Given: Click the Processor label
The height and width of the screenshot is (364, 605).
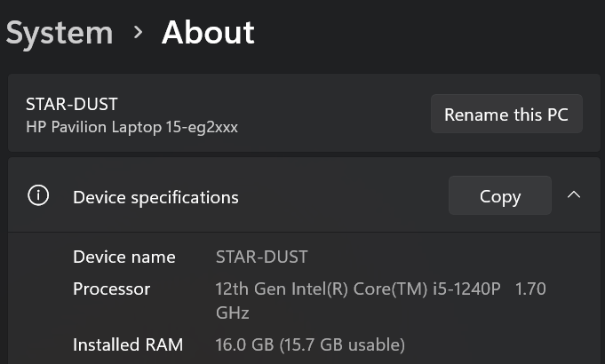Looking at the screenshot, I should (x=111, y=289).
